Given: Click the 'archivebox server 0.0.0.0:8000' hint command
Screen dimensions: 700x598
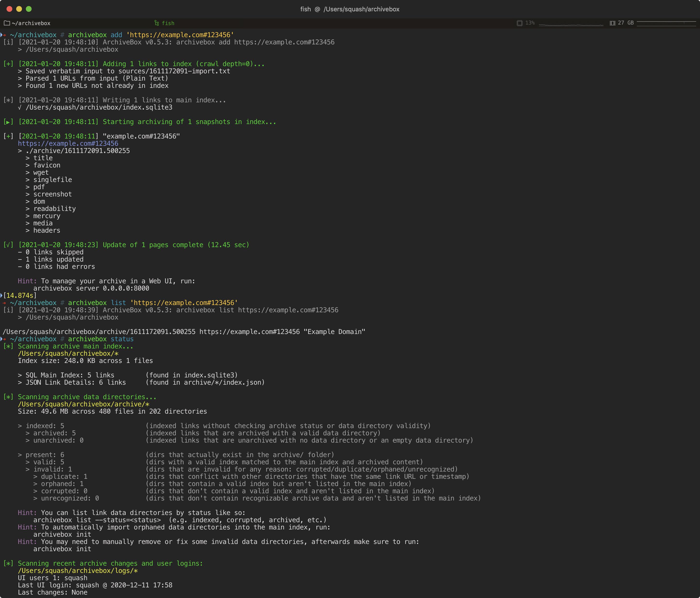Looking at the screenshot, I should pyautogui.click(x=91, y=289).
